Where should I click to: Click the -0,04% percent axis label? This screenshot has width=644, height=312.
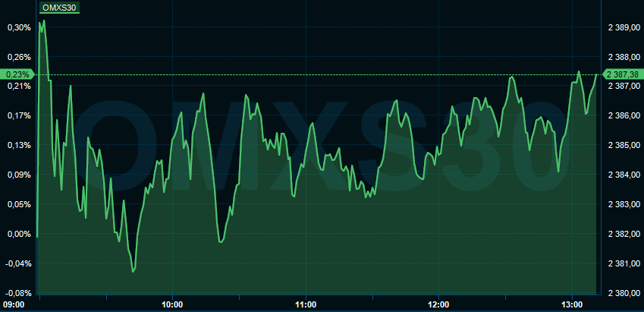coord(18,264)
